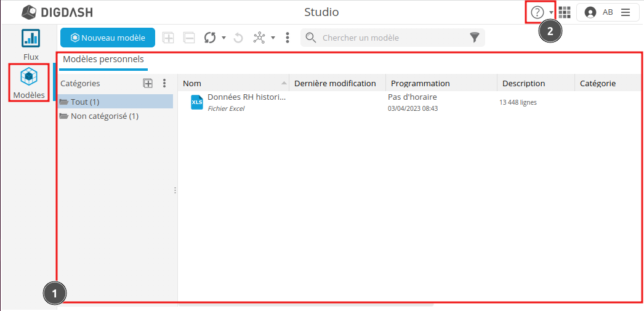Screen dimensions: 644x311
Task: Select the Non catégorisé (1) folder
Action: 104,116
